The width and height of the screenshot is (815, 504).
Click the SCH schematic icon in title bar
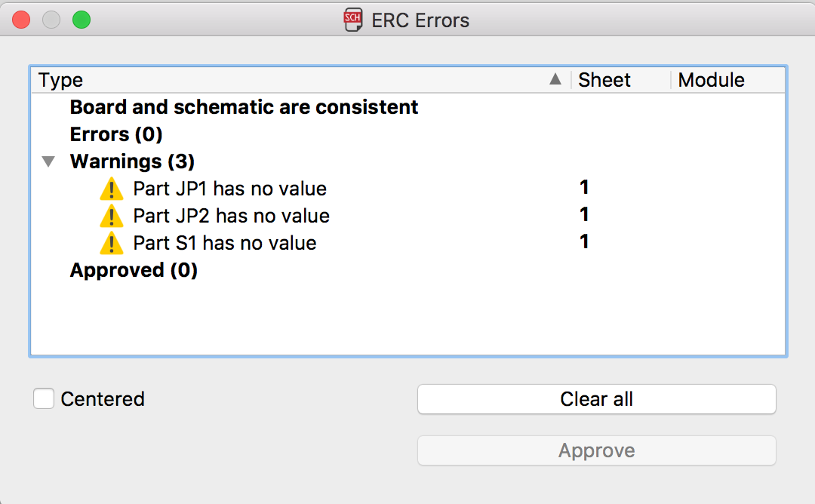(x=353, y=20)
